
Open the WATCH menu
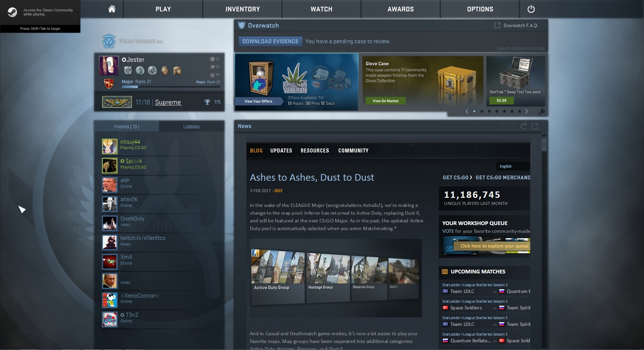pos(321,9)
